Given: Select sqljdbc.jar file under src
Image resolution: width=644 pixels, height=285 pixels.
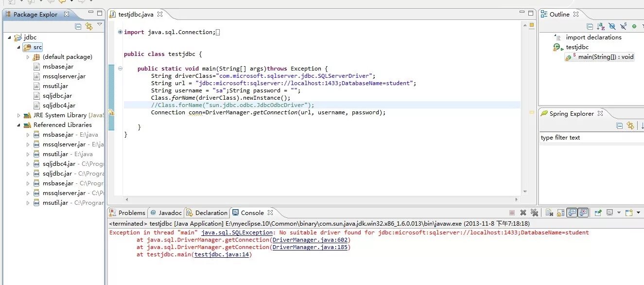Looking at the screenshot, I should tap(53, 96).
